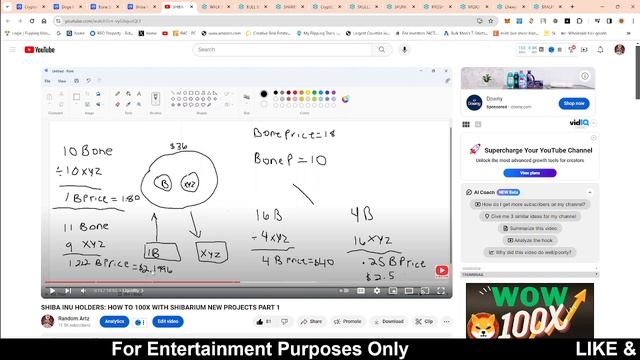Show more bookmarks chevron
Image resolution: width=640 pixels, height=360 pixels.
point(628,33)
